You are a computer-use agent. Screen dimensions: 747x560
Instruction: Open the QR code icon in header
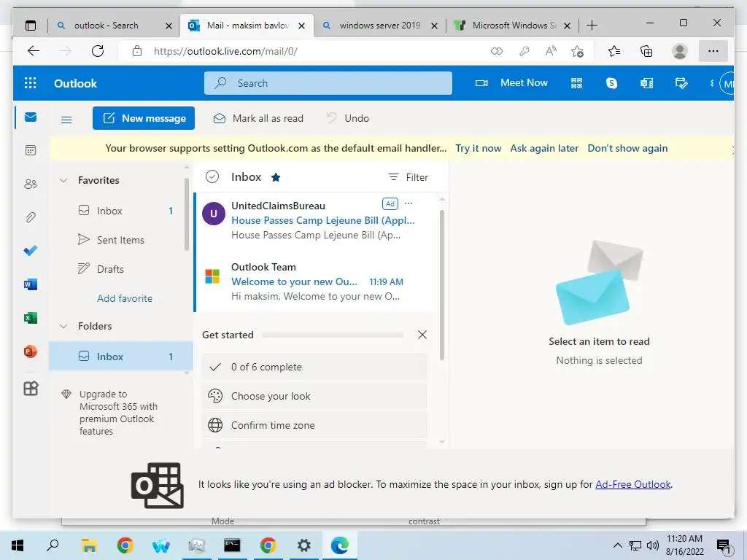tap(576, 83)
